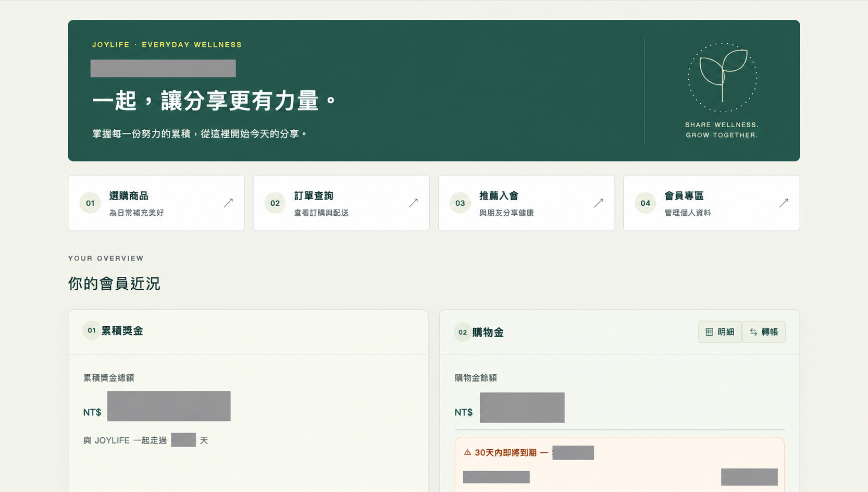The width and height of the screenshot is (868, 492).
Task: Click the 01 badge beside 選購商品
Action: (90, 203)
